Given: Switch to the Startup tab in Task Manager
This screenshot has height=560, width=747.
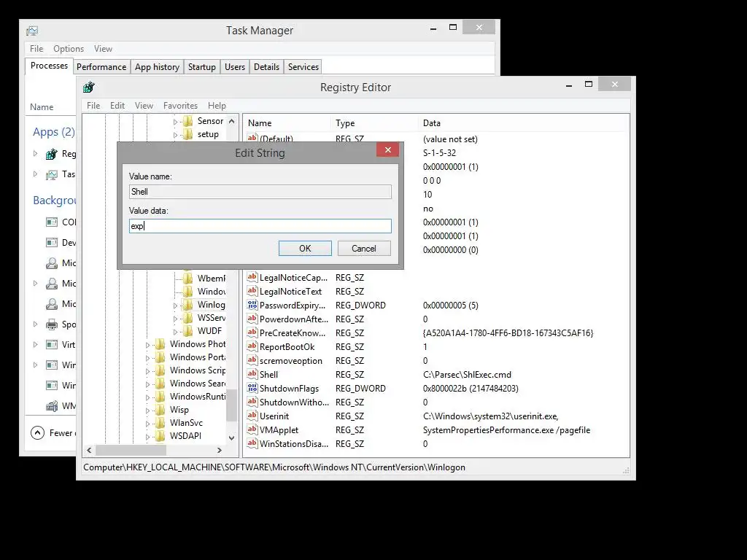Looking at the screenshot, I should point(202,67).
